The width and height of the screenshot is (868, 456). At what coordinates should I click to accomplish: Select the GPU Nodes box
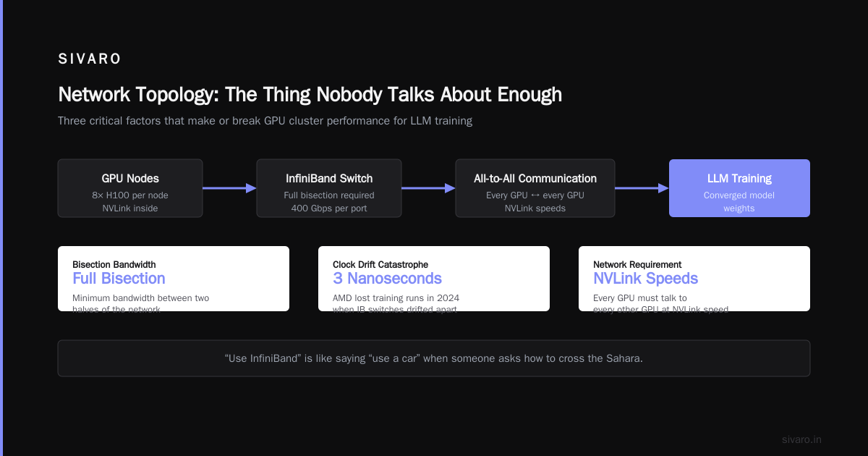click(130, 188)
